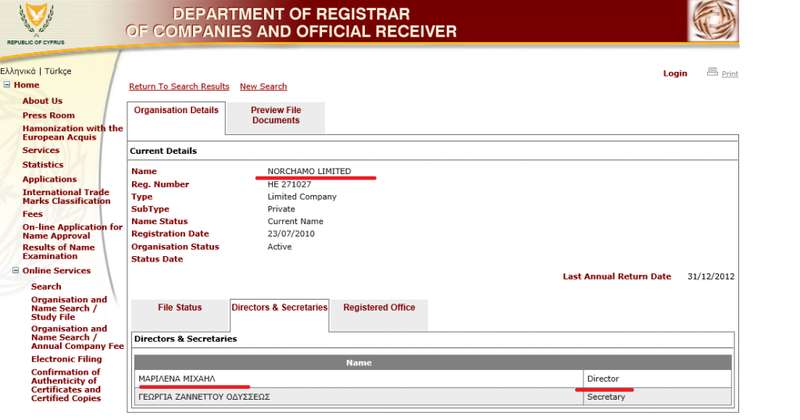Collapse the Home tree section
800x420 pixels.
click(7, 85)
